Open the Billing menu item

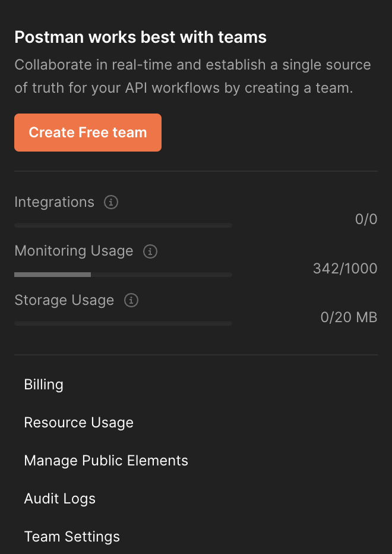point(44,385)
